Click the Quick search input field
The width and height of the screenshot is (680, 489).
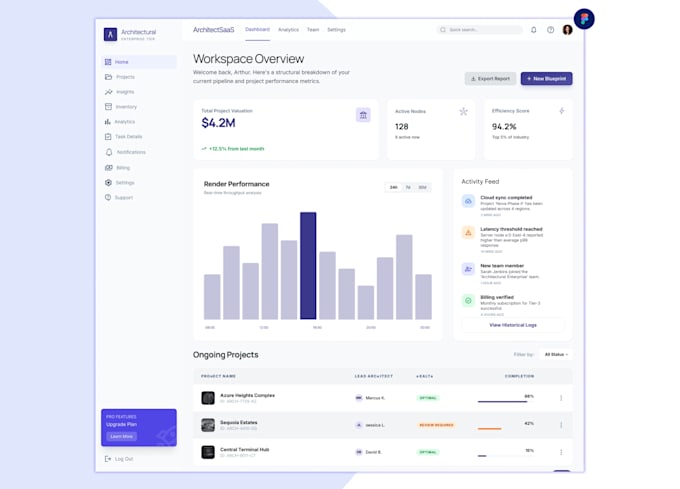pyautogui.click(x=480, y=30)
